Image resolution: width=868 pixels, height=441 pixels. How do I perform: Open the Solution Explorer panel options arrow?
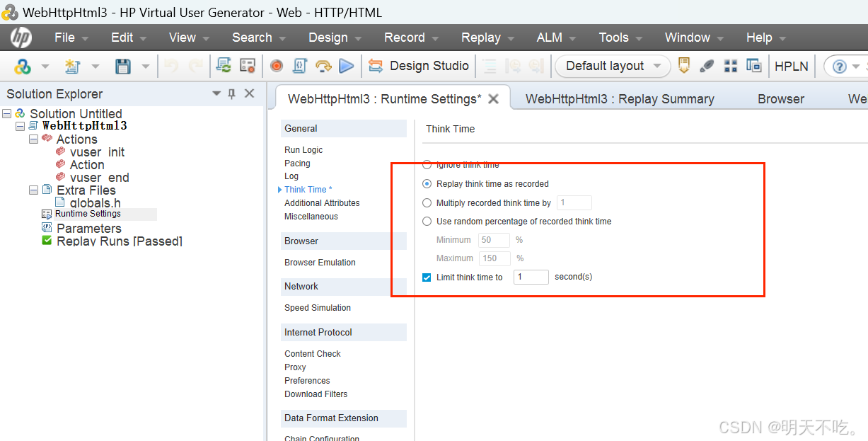click(216, 93)
